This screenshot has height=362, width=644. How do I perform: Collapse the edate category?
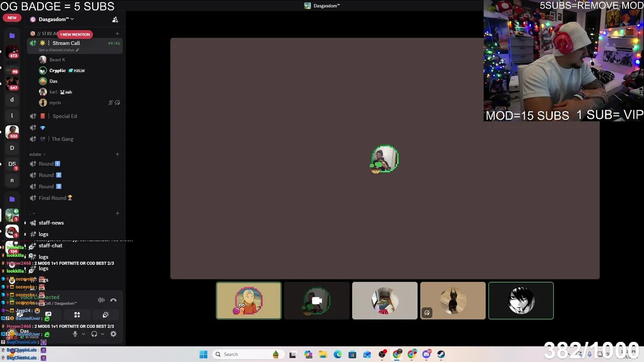pos(37,154)
